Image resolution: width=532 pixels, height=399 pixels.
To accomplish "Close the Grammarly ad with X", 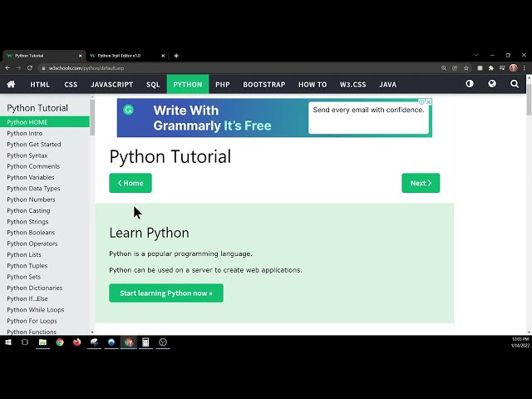I will point(429,101).
